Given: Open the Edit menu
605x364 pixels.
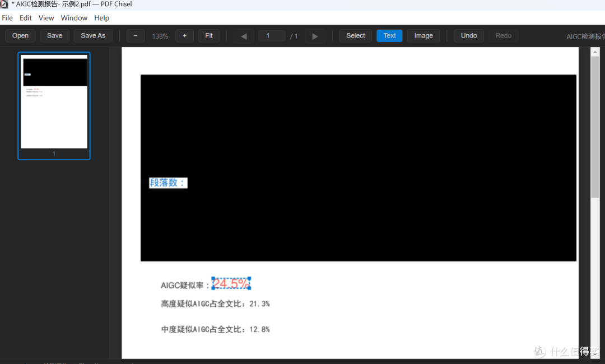Looking at the screenshot, I should [25, 18].
